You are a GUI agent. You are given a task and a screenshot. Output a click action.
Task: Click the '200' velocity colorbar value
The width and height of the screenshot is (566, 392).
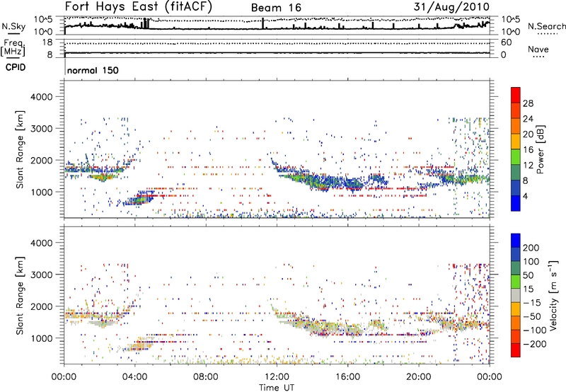[x=531, y=248]
